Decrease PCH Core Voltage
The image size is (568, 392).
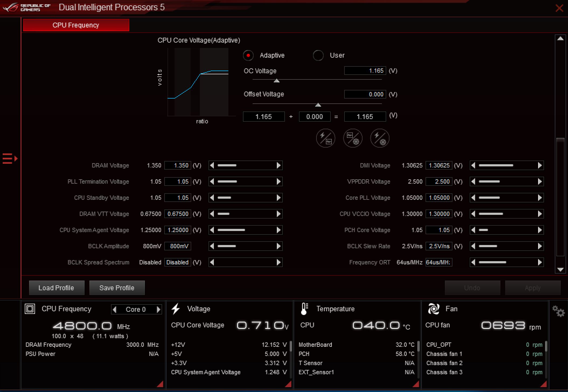[473, 230]
